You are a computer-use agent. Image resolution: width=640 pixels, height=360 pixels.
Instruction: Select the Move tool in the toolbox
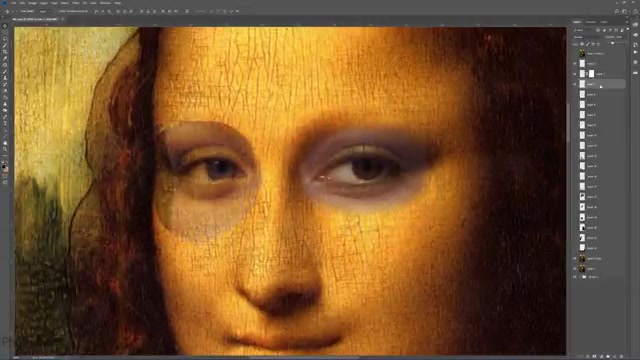click(5, 26)
